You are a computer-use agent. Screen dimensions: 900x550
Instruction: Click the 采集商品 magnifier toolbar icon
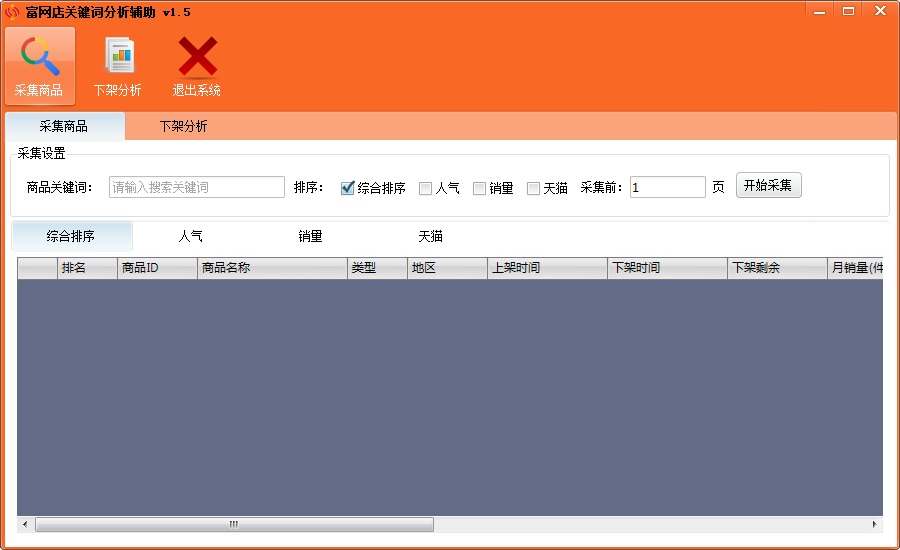point(40,66)
